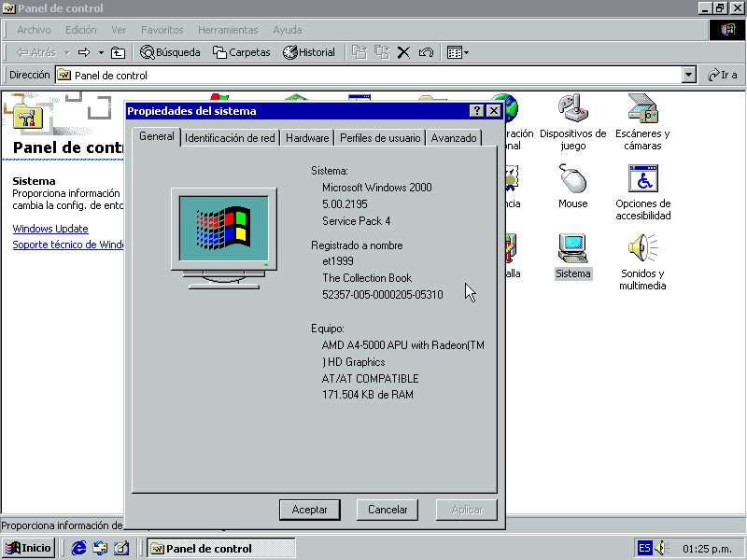
Task: Select the Mouse control panel icon
Action: tap(572, 187)
